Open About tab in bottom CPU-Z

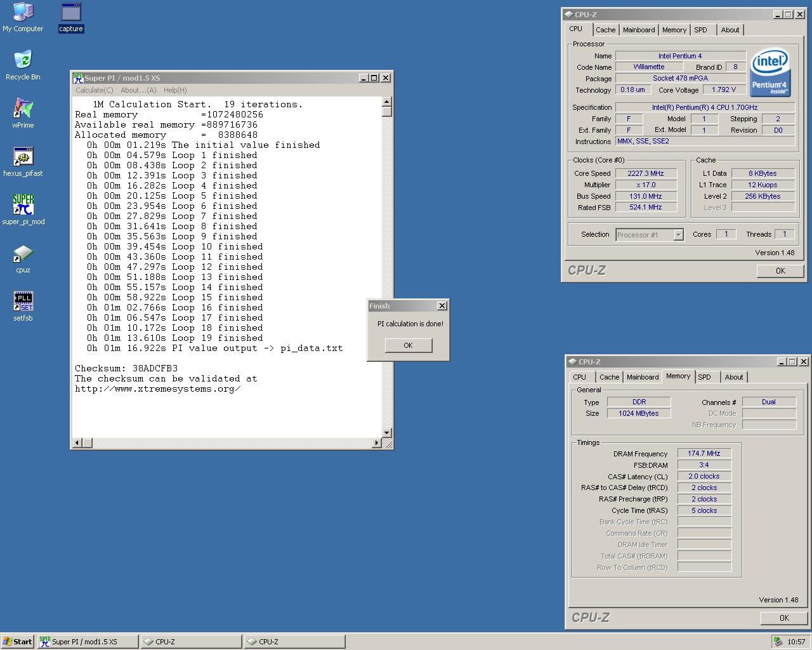click(734, 377)
